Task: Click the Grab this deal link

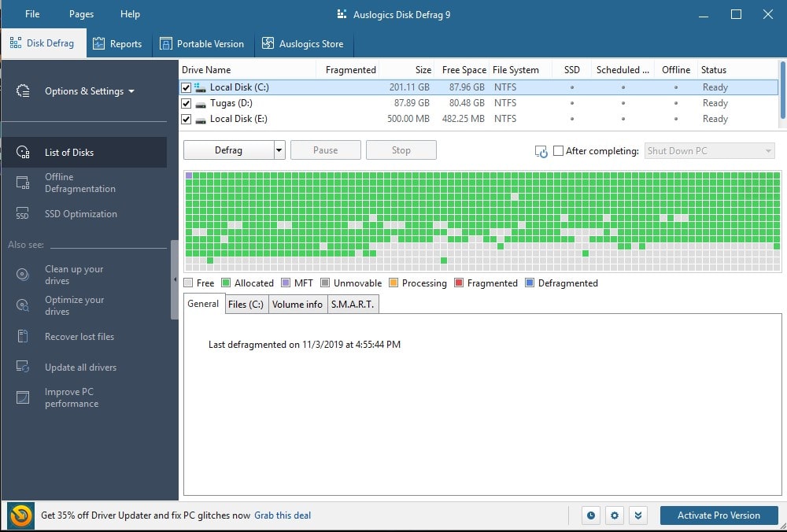Action: [283, 515]
